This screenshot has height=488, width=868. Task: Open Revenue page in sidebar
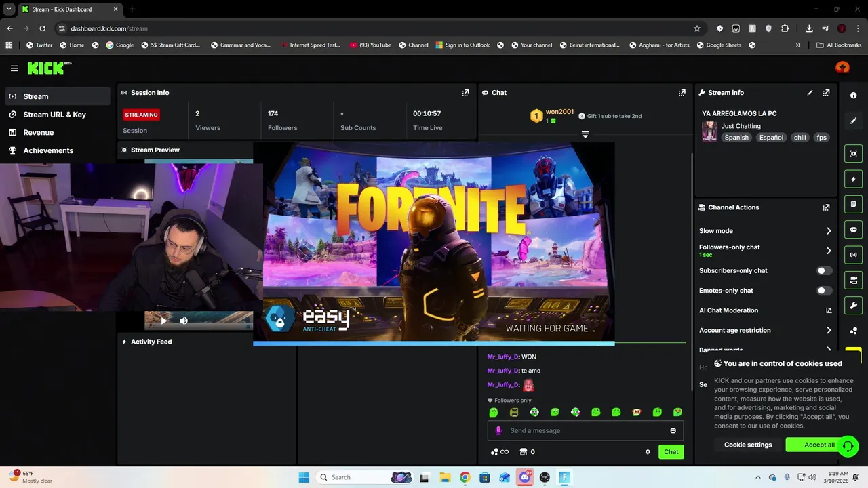pos(58,133)
